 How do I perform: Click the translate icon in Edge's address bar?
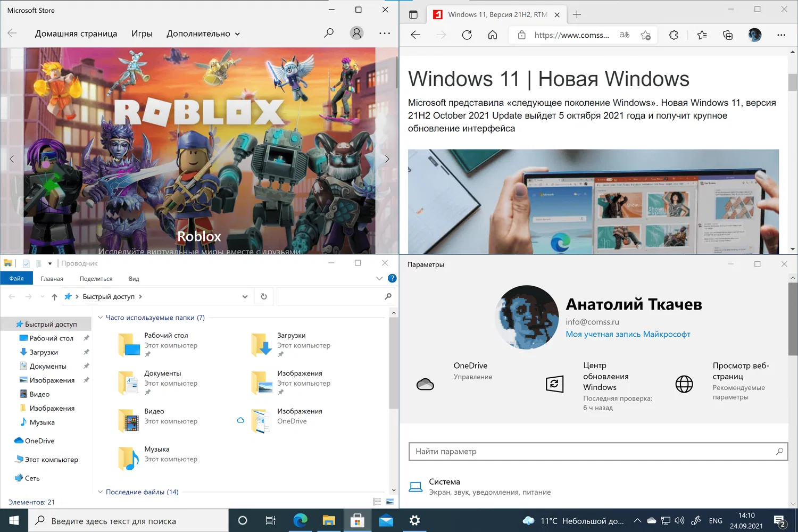(625, 35)
